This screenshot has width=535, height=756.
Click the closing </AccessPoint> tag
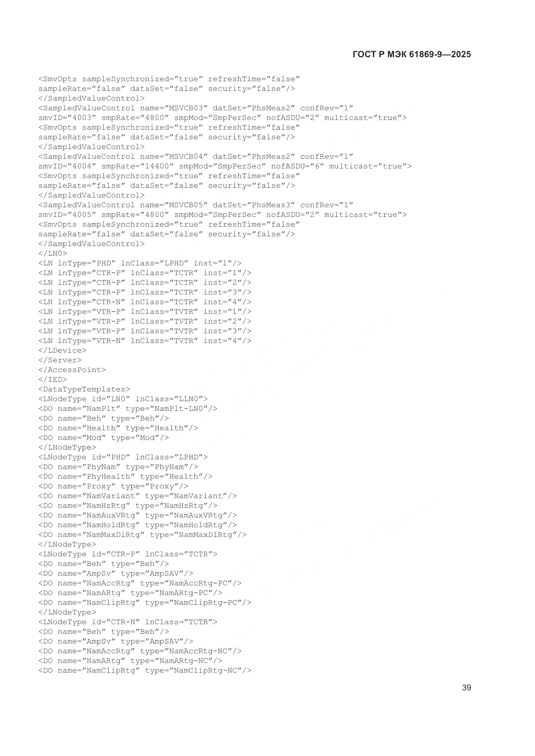click(x=72, y=370)
